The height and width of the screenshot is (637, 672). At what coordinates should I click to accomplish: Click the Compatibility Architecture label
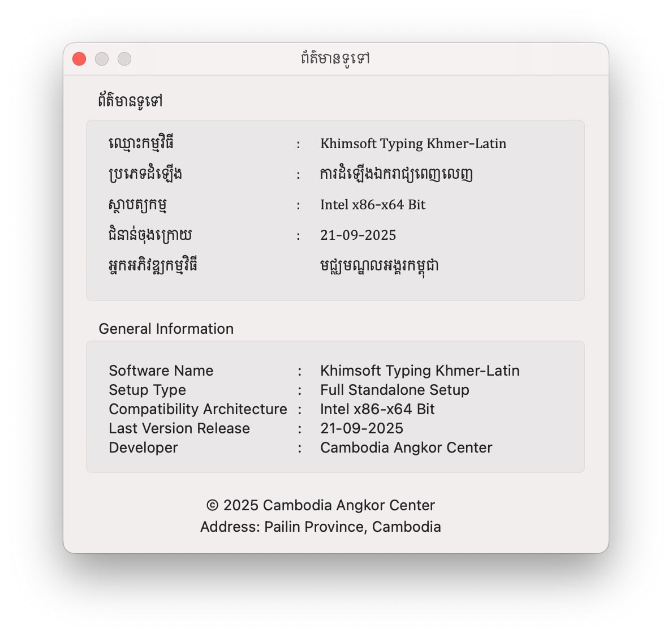(x=198, y=409)
